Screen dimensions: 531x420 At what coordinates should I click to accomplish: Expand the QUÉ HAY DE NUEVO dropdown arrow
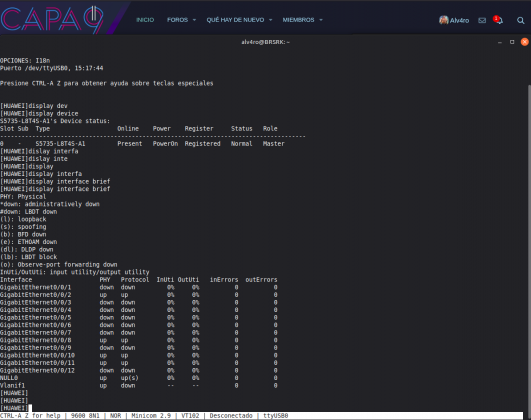coord(271,20)
